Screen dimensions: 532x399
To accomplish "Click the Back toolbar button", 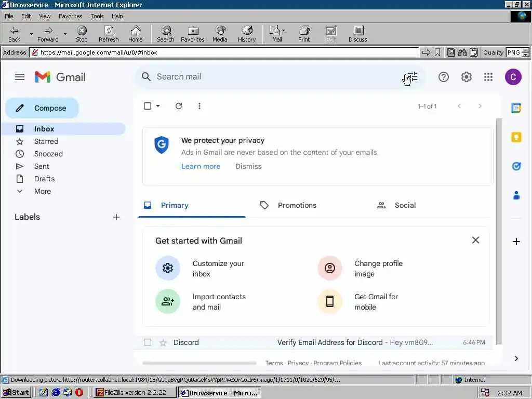I will point(14,34).
